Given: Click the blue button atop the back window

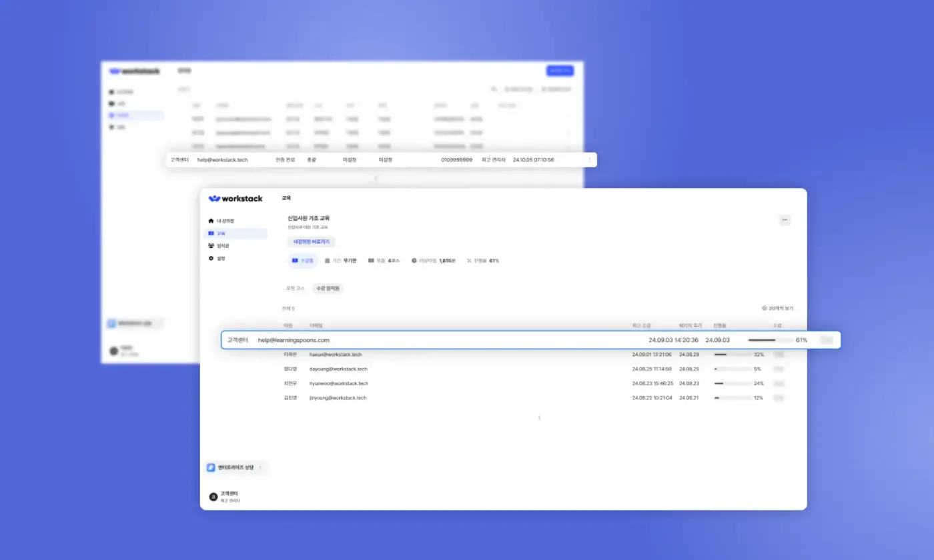Looking at the screenshot, I should (x=560, y=71).
